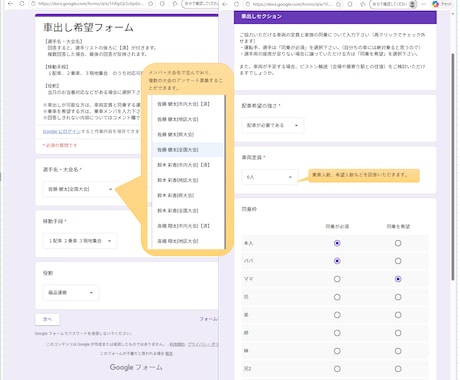Screen dimensions: 460x380
Task: Select 同乗を希望 for the ママ row
Action: click(398, 279)
